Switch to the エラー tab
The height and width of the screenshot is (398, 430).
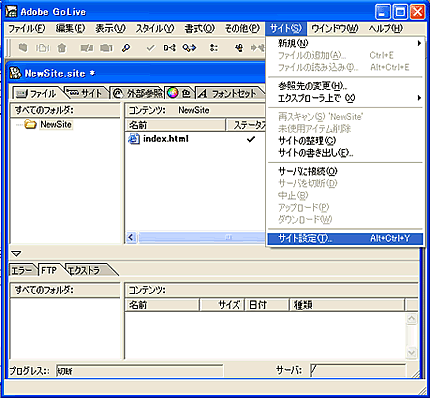click(x=23, y=270)
